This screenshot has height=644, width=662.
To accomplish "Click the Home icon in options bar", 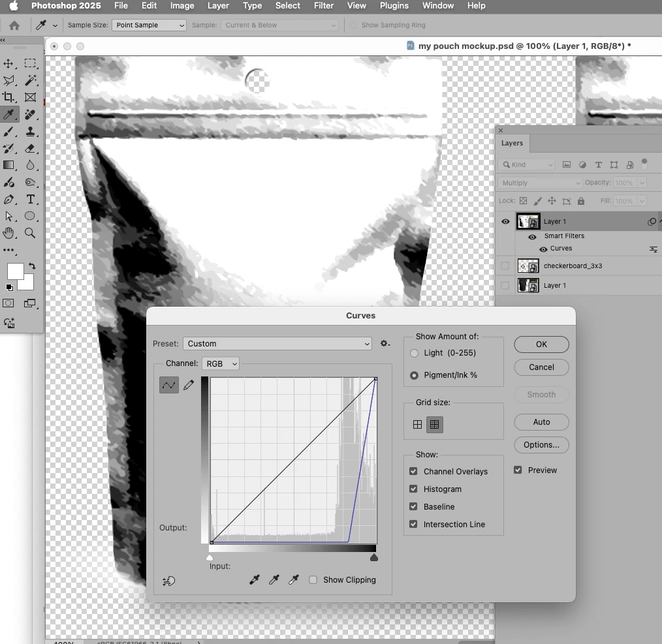I will pos(14,25).
